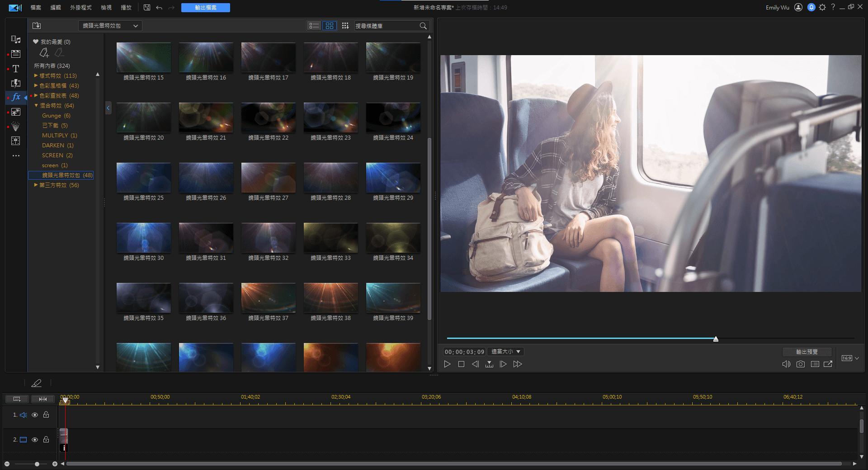Toggle visibility of track 1
Viewport: 868px width, 470px height.
[35, 415]
